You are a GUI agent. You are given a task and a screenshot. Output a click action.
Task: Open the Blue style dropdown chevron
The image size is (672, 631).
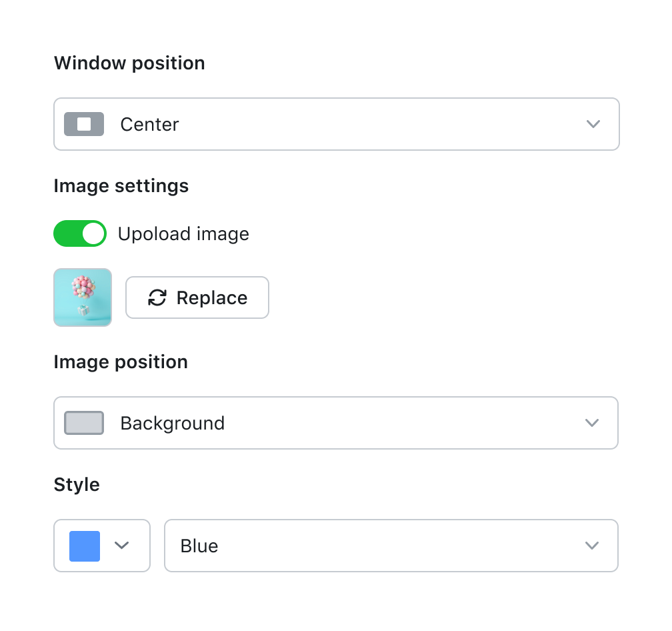591,546
